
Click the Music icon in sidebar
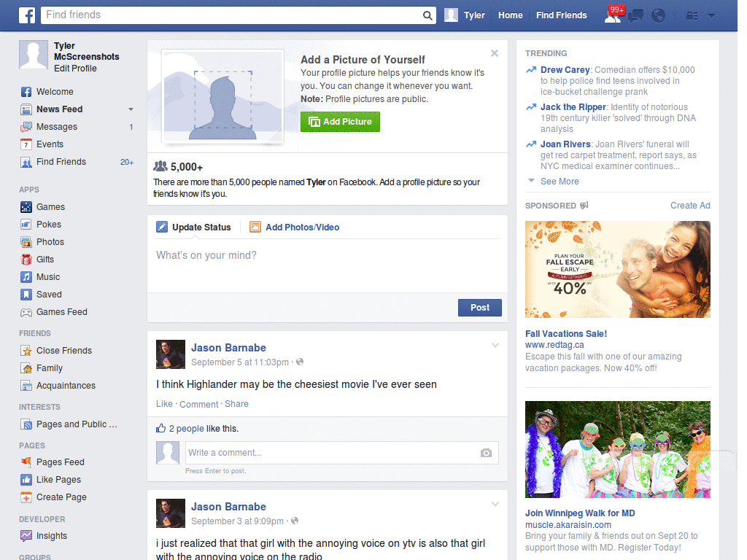tap(26, 277)
